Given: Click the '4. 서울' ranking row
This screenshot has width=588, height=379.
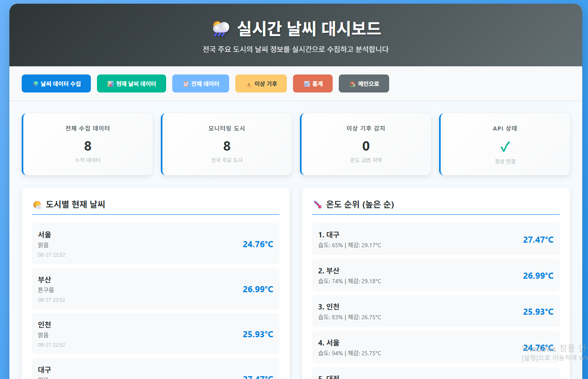Looking at the screenshot, I should (436, 347).
